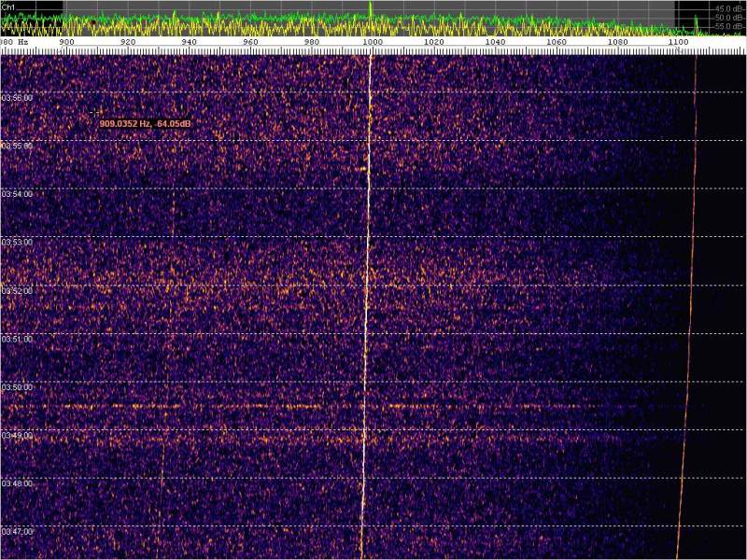Click the 1060 Hz frequency axis label
The image size is (747, 560).
coord(557,42)
